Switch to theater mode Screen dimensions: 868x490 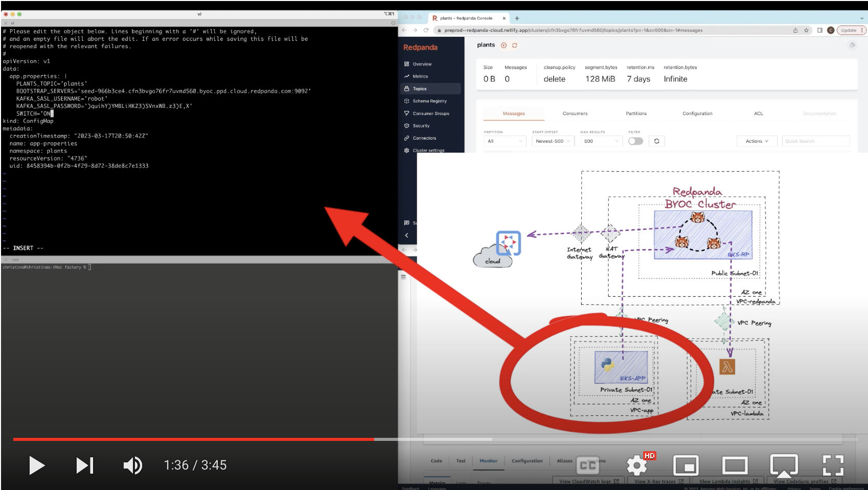pos(735,465)
